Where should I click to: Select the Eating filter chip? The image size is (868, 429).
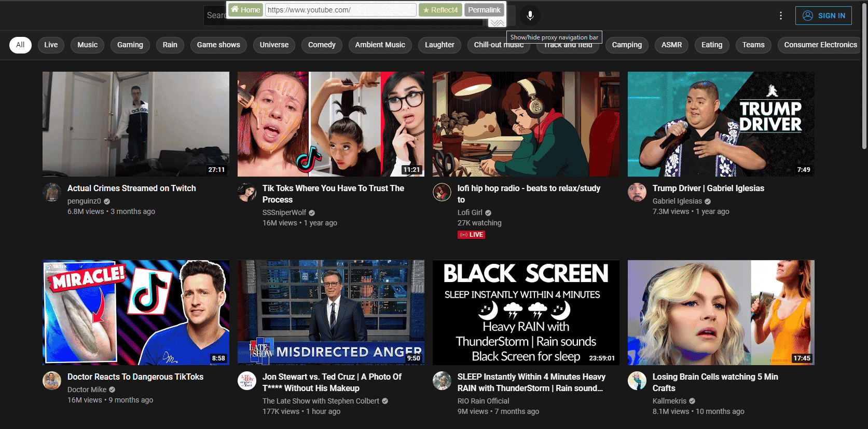(x=712, y=45)
